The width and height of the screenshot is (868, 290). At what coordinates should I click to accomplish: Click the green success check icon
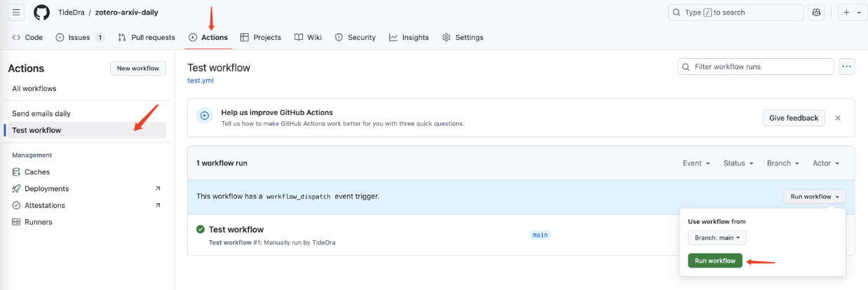pos(201,229)
